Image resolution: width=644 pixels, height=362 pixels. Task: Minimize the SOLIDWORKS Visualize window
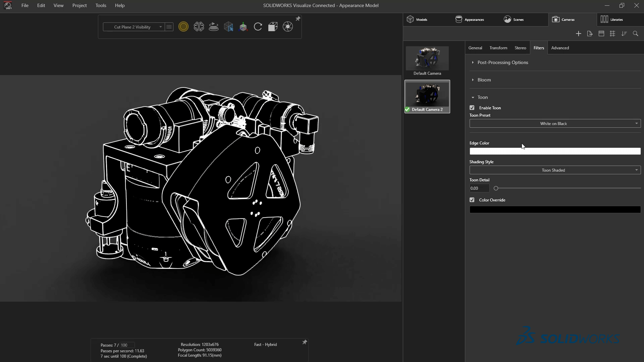coord(607,5)
